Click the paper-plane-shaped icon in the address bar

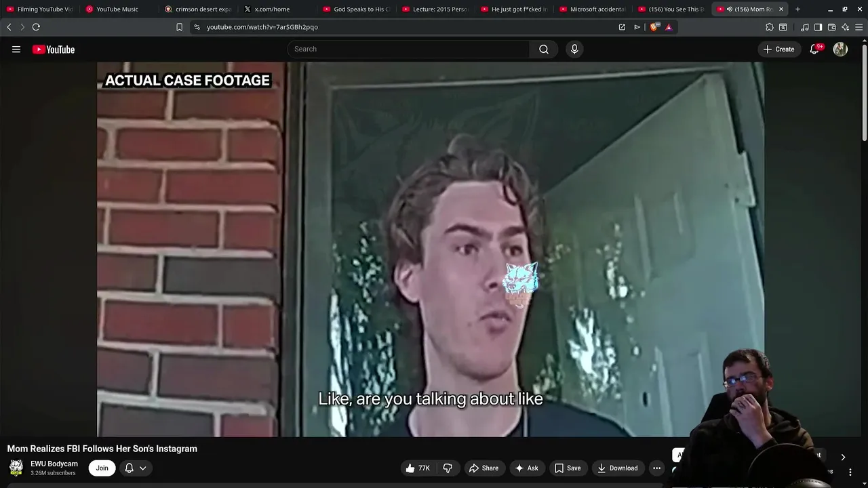click(x=637, y=27)
